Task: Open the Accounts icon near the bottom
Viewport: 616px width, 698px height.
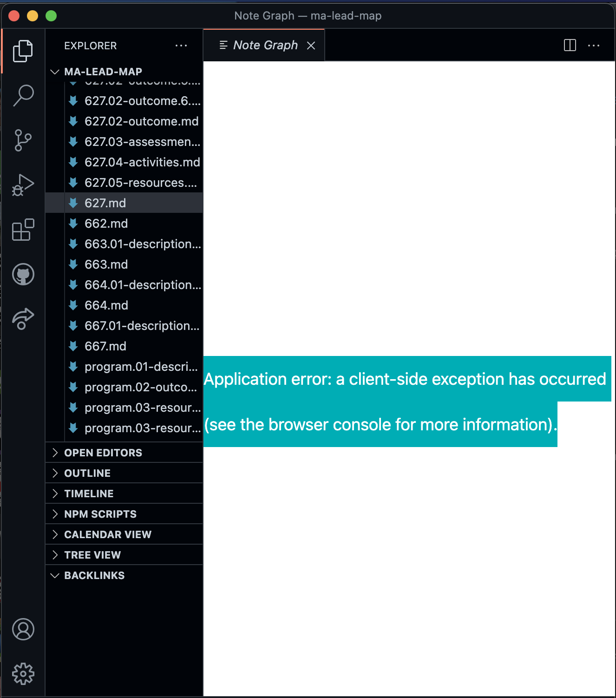Action: (x=23, y=630)
